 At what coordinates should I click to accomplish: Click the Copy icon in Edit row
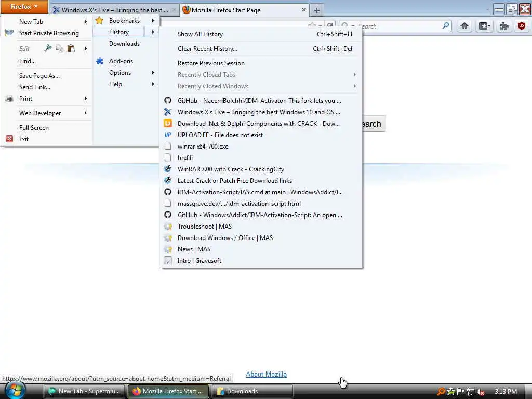point(59,48)
